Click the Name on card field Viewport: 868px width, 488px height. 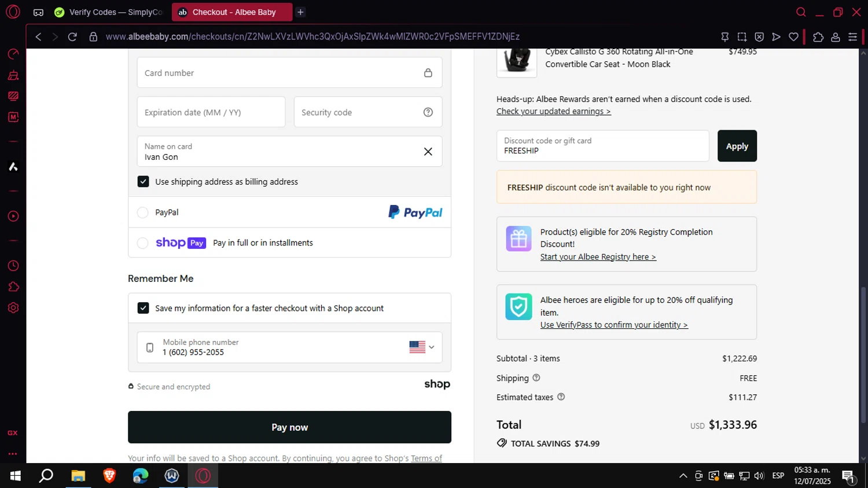coord(289,151)
